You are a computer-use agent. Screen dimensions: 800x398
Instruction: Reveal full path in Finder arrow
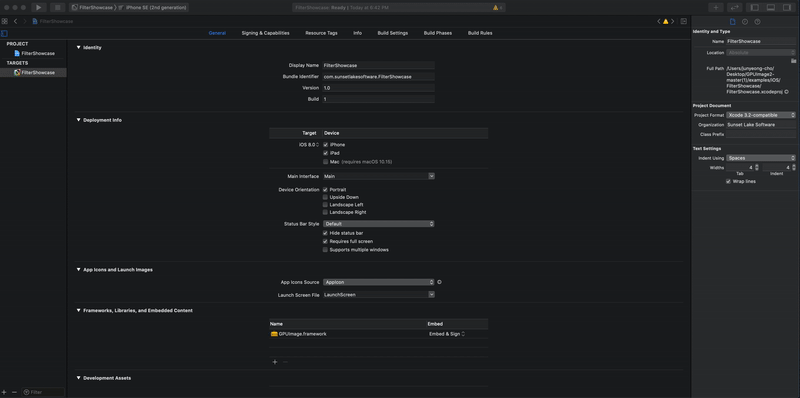786,92
